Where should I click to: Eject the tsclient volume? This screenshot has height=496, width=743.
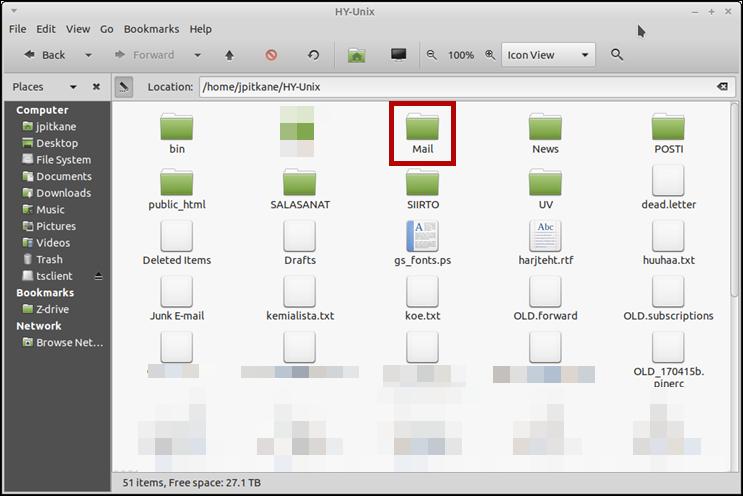pos(99,276)
